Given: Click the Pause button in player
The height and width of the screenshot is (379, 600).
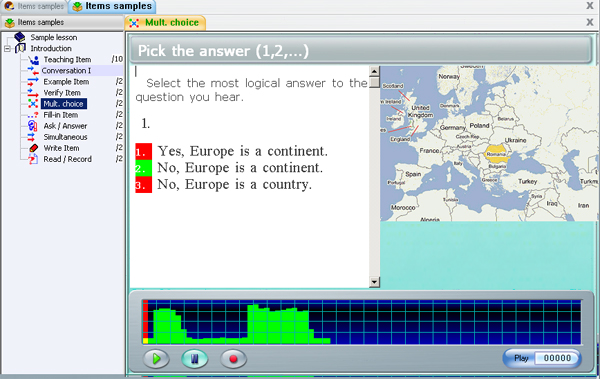Looking at the screenshot, I should (x=195, y=359).
